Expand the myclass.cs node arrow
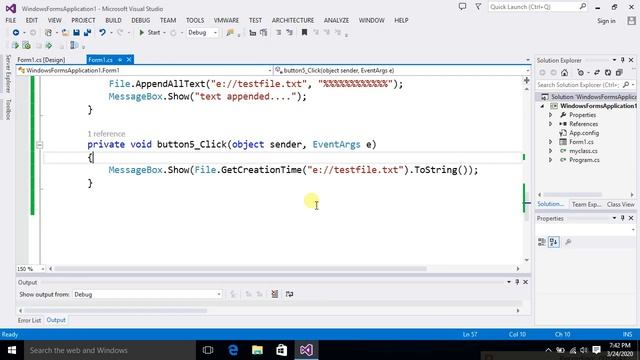The height and width of the screenshot is (360, 640). pyautogui.click(x=550, y=151)
